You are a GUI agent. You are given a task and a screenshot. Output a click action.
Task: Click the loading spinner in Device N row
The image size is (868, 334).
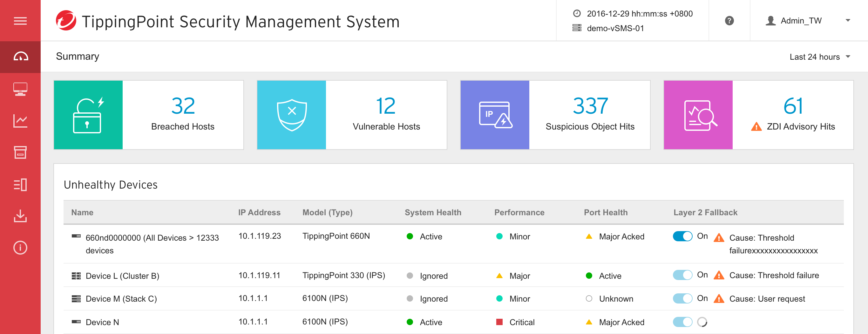pos(702,322)
